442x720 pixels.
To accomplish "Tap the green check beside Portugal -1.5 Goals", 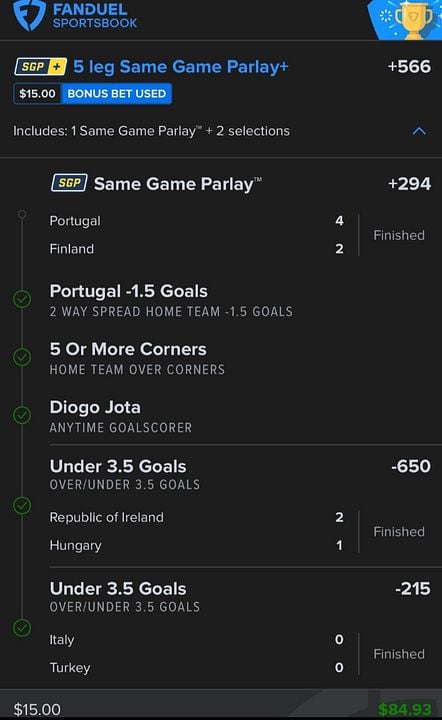I will click(22, 299).
